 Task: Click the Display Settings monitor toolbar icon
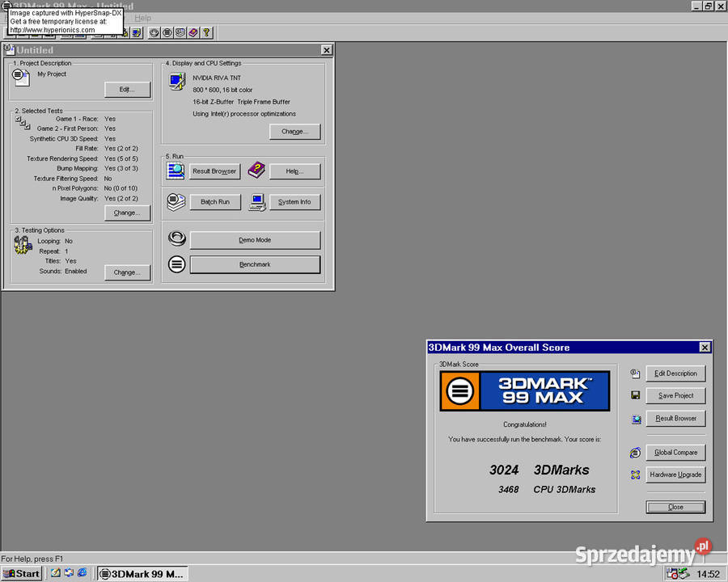(137, 32)
